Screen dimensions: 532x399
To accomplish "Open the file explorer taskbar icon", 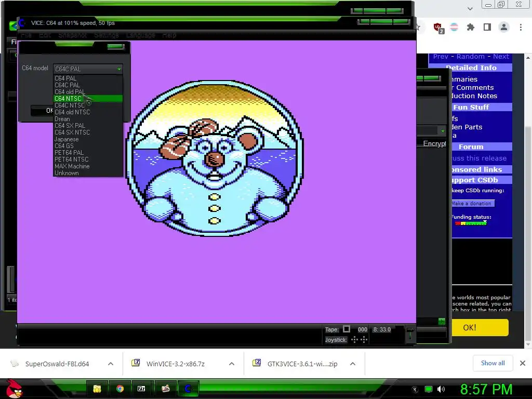I will 97,389.
